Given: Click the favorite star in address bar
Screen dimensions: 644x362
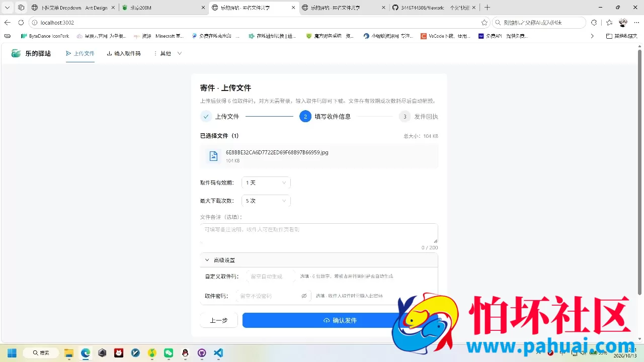Looking at the screenshot, I should tap(484, 23).
